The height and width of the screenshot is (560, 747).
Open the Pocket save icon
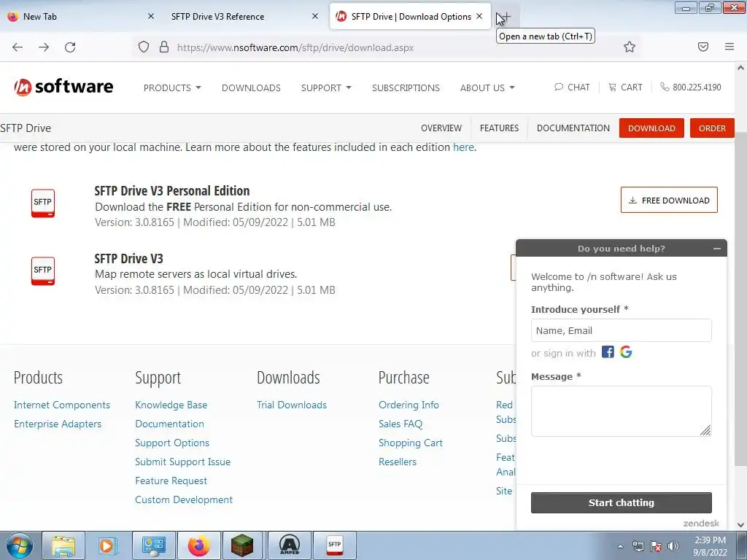(x=703, y=47)
